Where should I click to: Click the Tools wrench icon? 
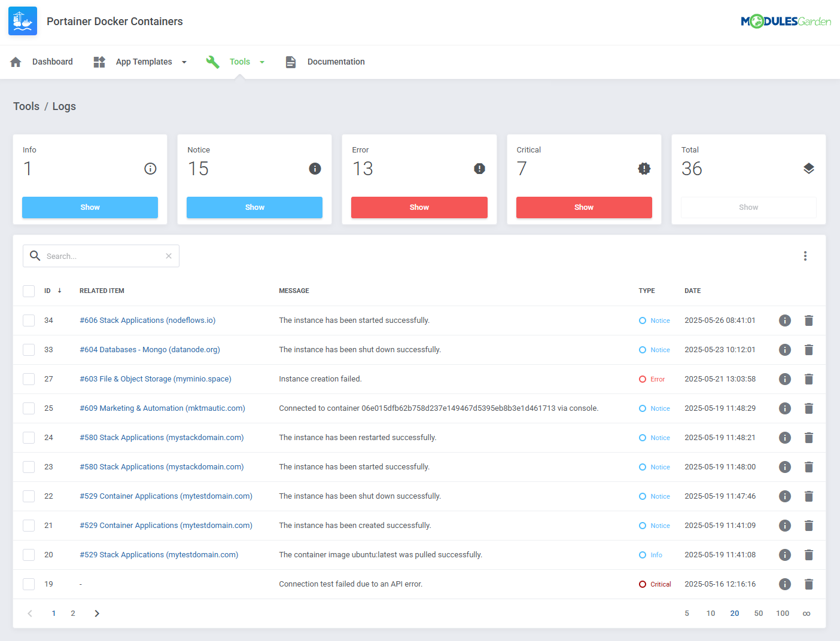click(212, 62)
